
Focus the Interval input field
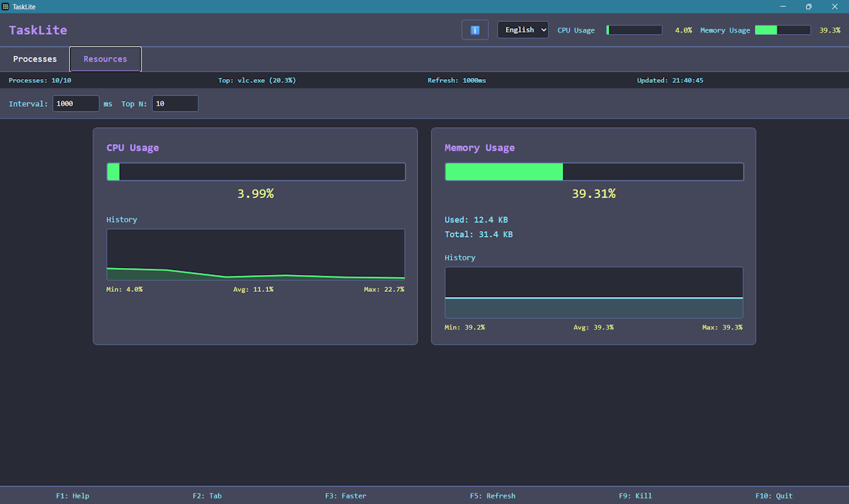click(76, 104)
